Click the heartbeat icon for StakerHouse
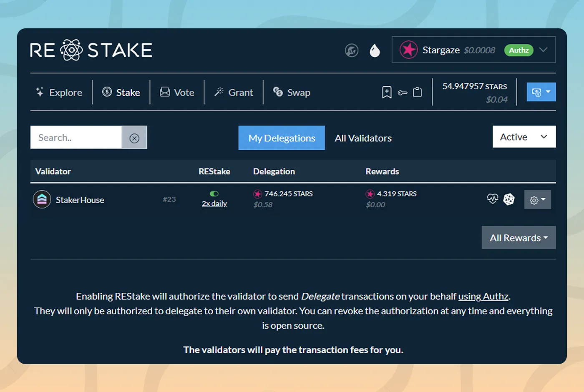Viewport: 584px width, 392px height. click(493, 199)
